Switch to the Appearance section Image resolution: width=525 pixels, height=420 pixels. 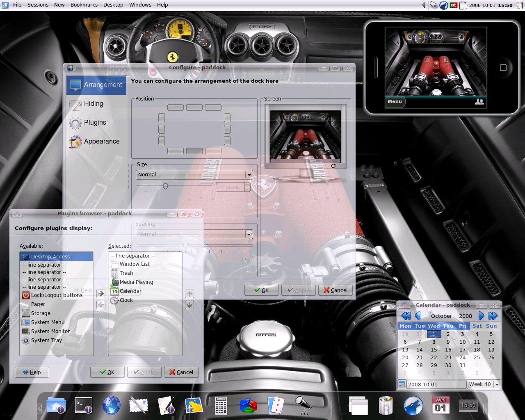click(x=96, y=142)
